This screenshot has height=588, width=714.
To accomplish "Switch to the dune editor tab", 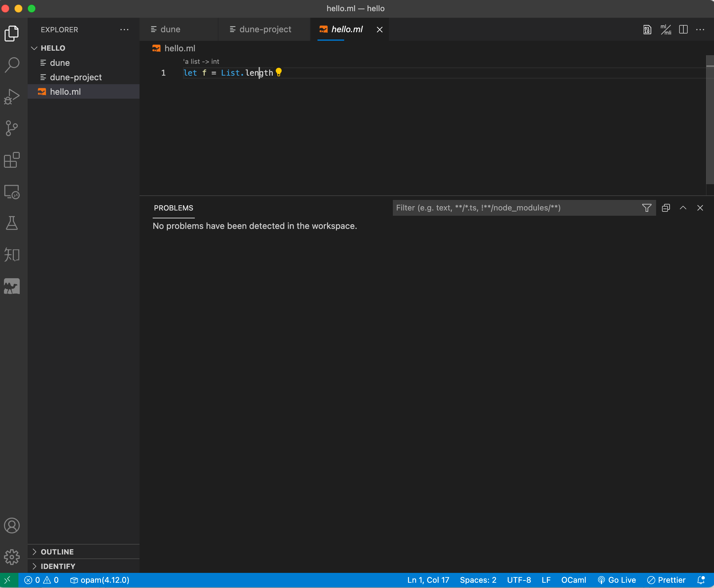I will click(x=170, y=30).
